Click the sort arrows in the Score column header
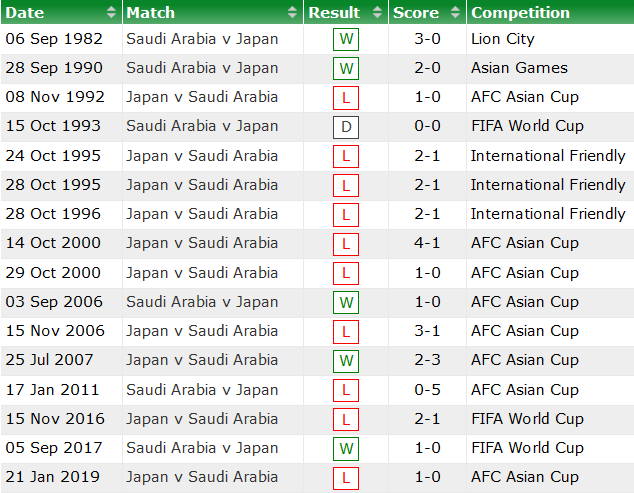 [x=456, y=13]
